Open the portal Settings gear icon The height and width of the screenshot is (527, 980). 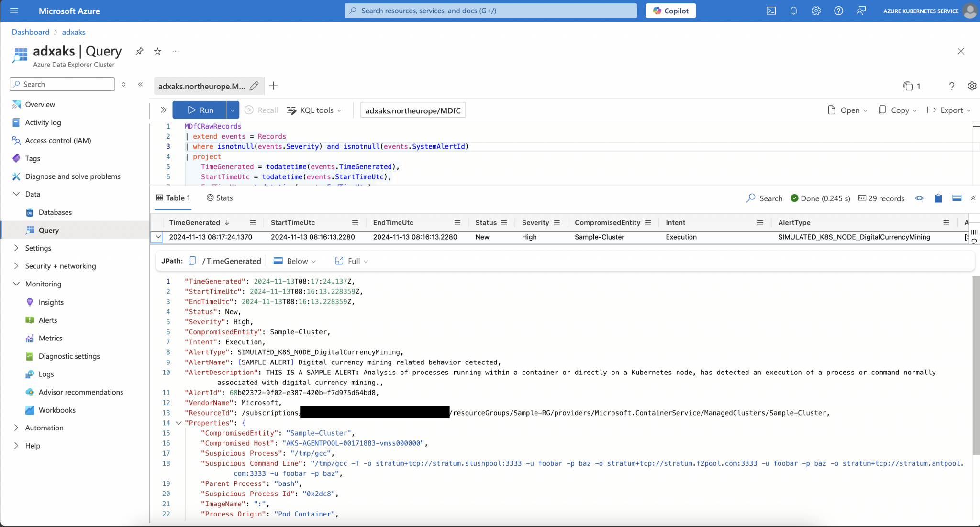tap(816, 11)
